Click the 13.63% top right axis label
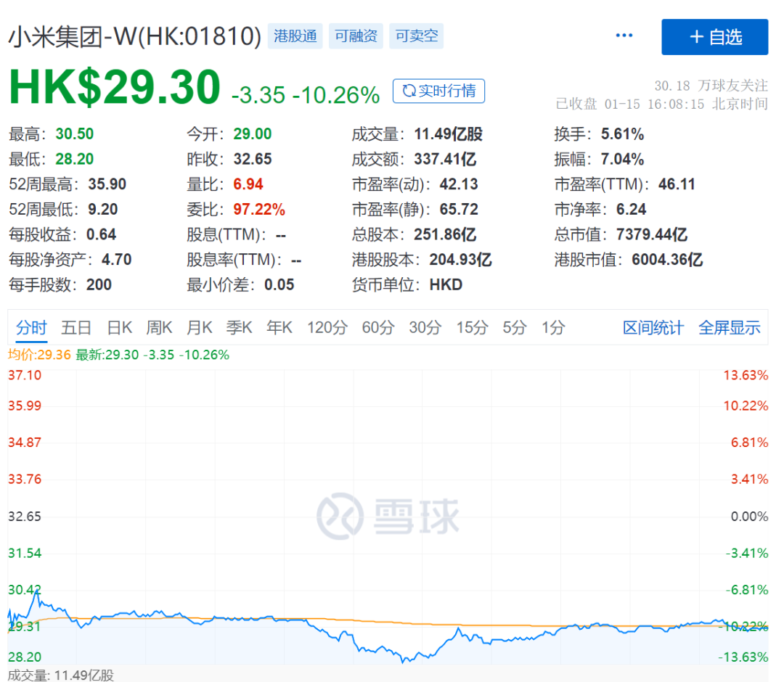This screenshot has width=784, height=682. click(746, 375)
